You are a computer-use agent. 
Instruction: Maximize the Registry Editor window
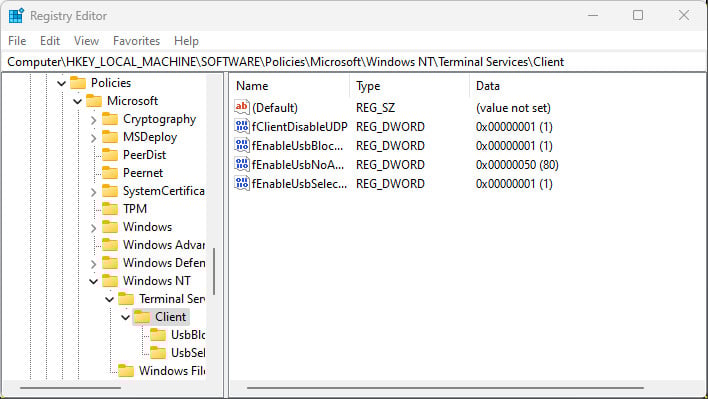click(x=638, y=15)
